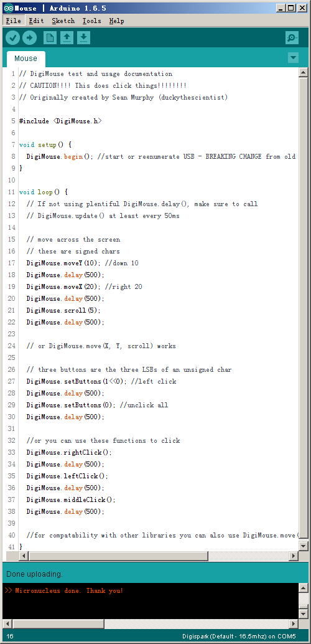This screenshot has height=644, width=311.
Task: Open the File menu
Action: pos(13,21)
